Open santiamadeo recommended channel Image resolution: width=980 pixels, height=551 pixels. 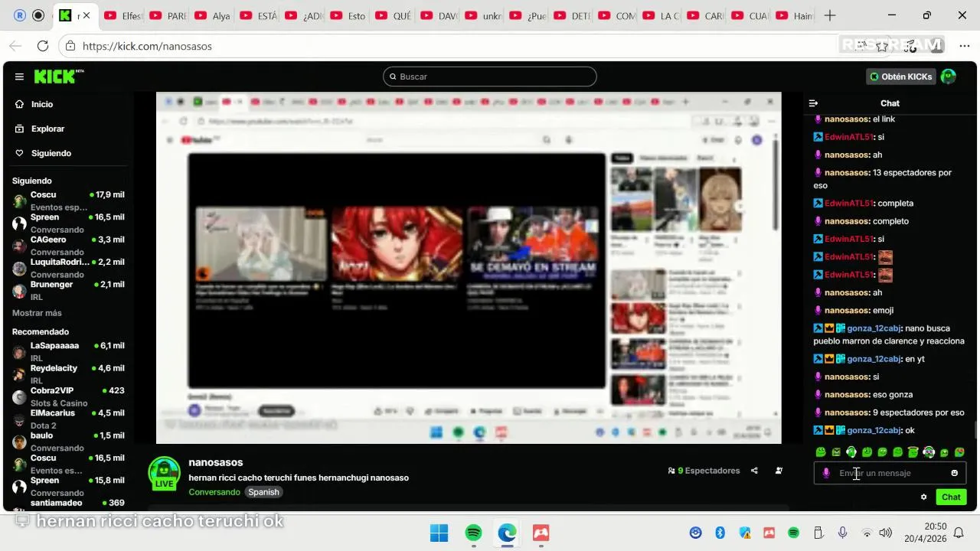(x=67, y=504)
